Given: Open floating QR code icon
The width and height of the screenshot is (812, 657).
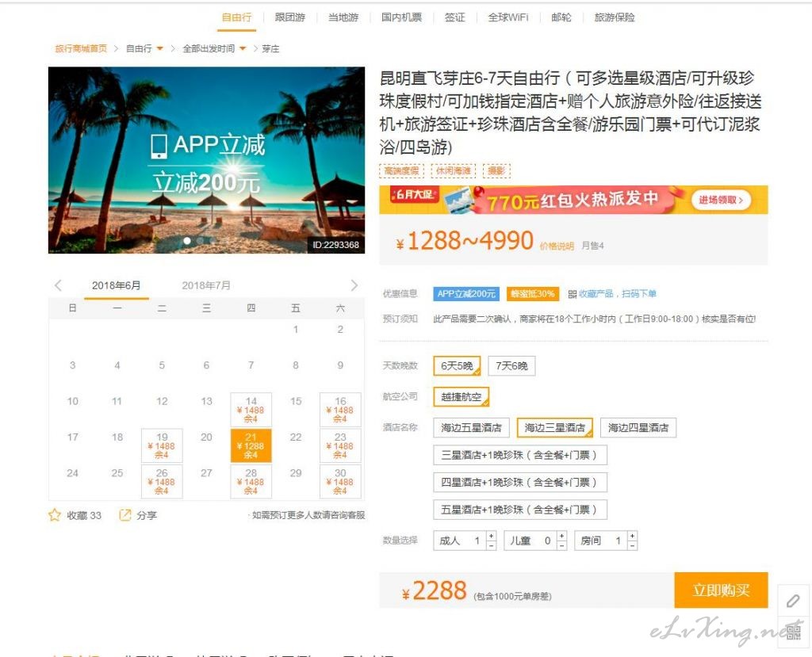Looking at the screenshot, I should pos(793,632).
